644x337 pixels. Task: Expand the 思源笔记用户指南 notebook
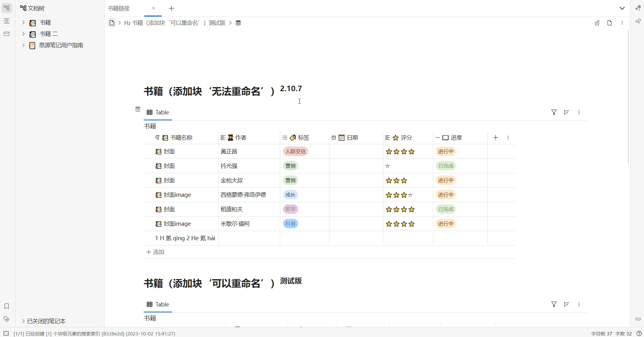point(23,45)
